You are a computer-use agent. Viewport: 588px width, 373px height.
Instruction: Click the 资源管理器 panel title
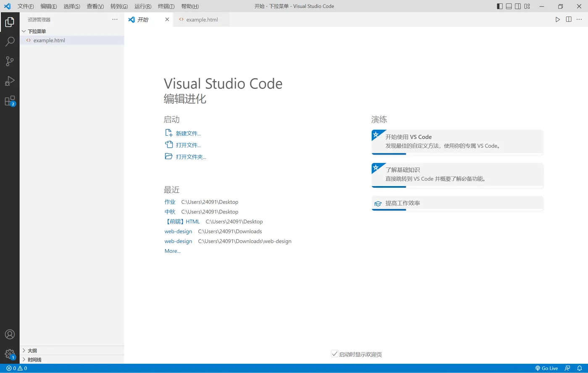[x=39, y=20]
